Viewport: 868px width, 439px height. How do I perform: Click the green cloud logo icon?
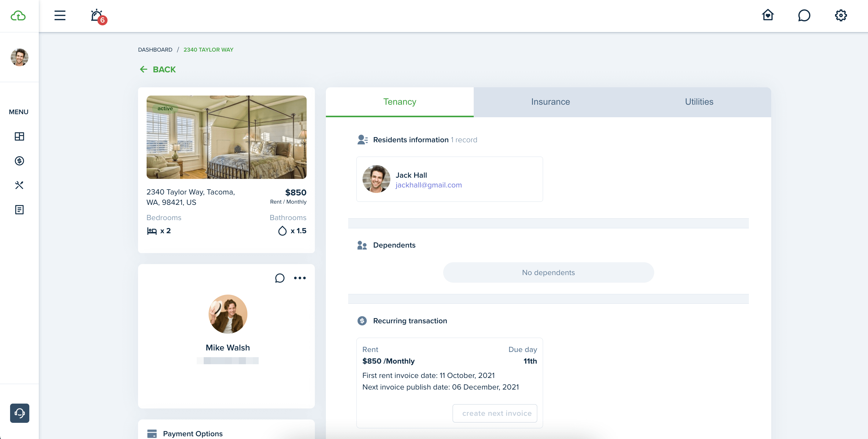[18, 16]
